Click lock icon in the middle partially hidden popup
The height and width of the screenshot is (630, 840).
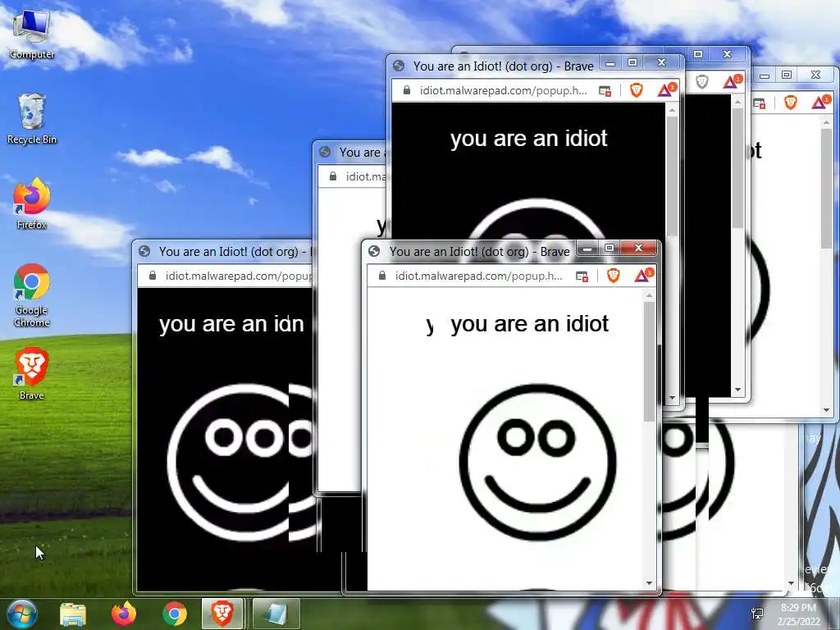pyautogui.click(x=333, y=176)
